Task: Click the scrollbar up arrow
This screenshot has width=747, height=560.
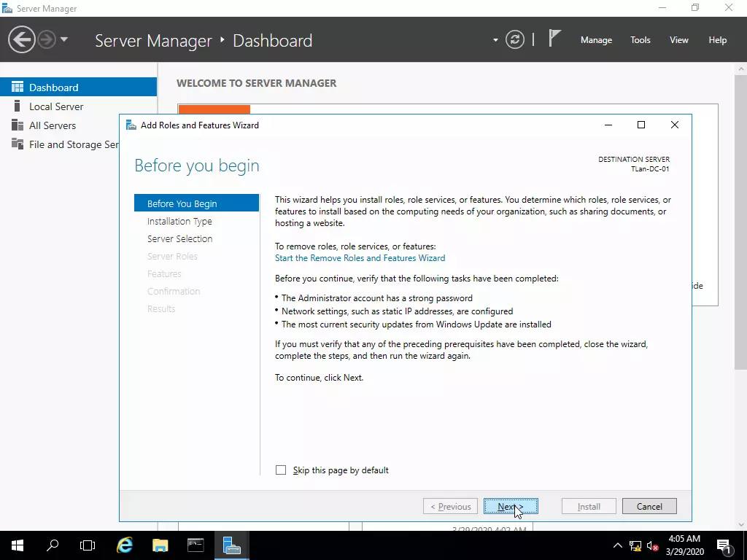Action: tap(741, 69)
